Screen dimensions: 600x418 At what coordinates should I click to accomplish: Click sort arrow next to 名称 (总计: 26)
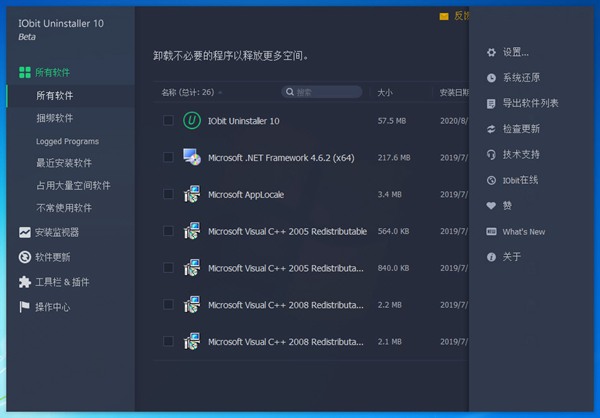[x=220, y=93]
